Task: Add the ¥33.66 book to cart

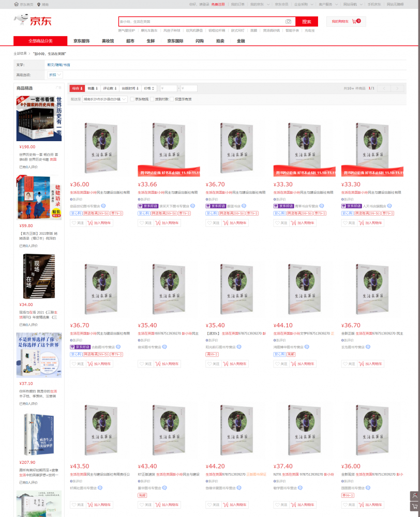Action: [167, 223]
